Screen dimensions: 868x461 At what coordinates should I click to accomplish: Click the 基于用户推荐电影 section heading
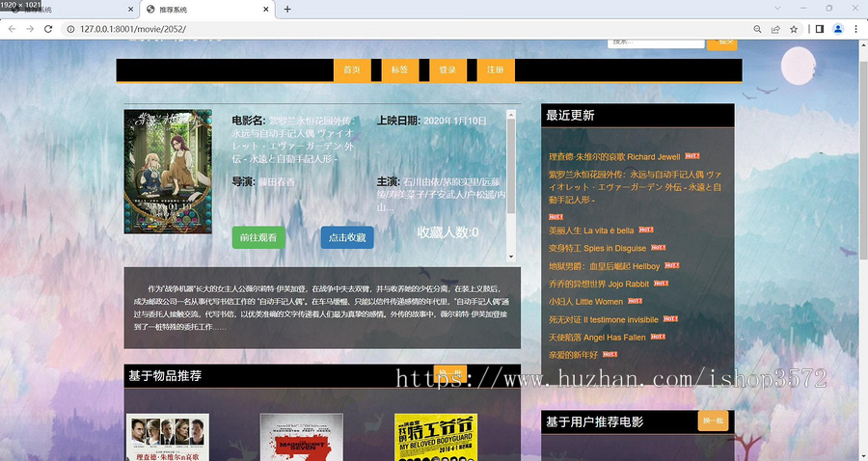(594, 421)
